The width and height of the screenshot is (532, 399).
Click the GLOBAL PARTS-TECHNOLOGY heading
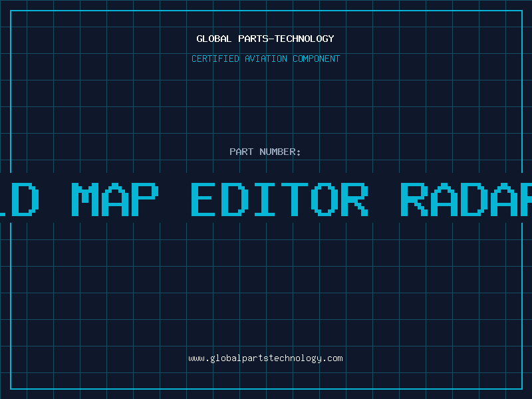(x=265, y=39)
